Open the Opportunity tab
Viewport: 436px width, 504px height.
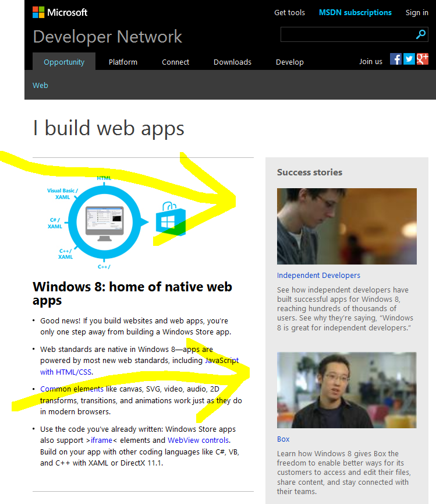tap(64, 62)
